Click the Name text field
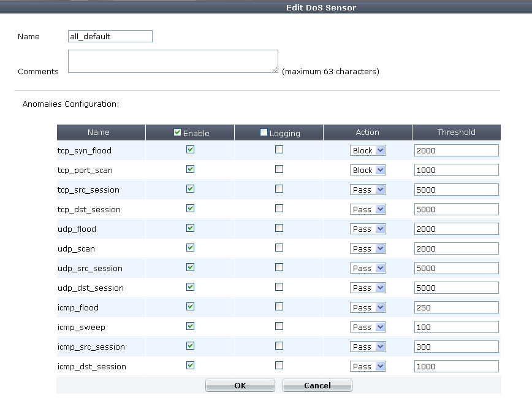 [110, 36]
